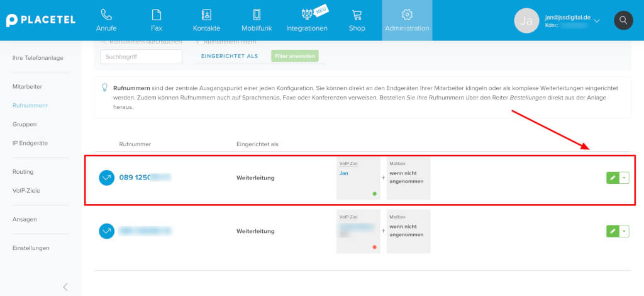Open Einstellungen in sidebar
This screenshot has height=296, width=644.
[x=31, y=248]
